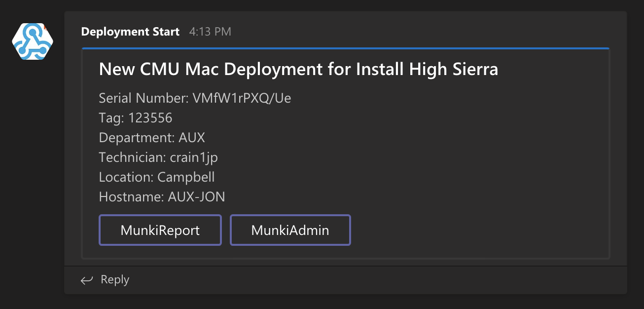This screenshot has width=644, height=309.
Task: Open the MunkiAdmin link button
Action: [x=290, y=230]
